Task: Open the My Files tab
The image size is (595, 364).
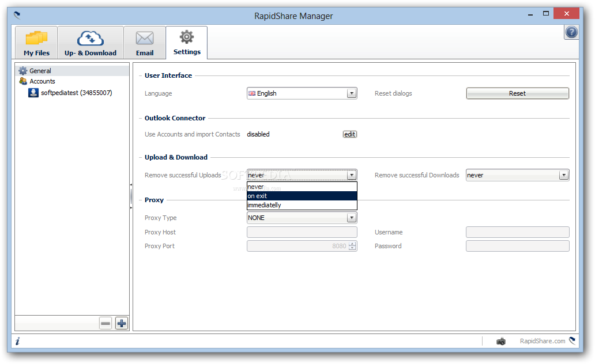Action: coord(36,43)
